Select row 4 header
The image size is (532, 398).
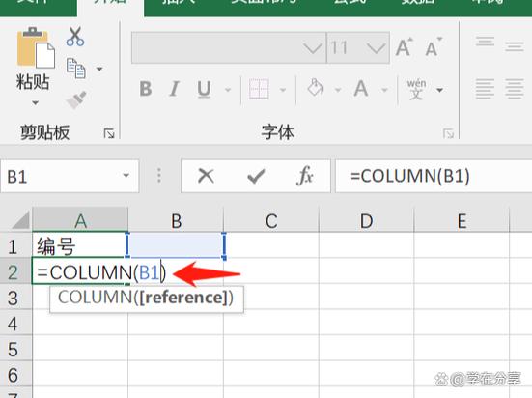click(x=15, y=323)
